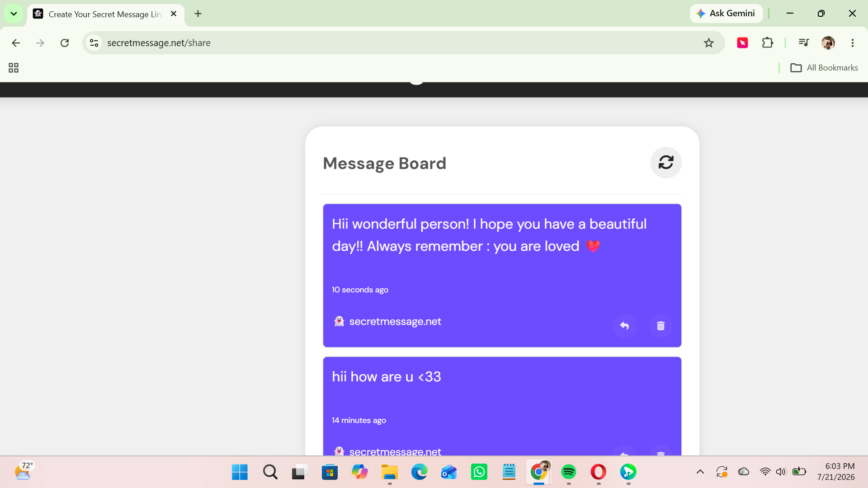Screen dimensions: 868x488
Task: Open the All Bookmarks folder
Action: tap(824, 68)
